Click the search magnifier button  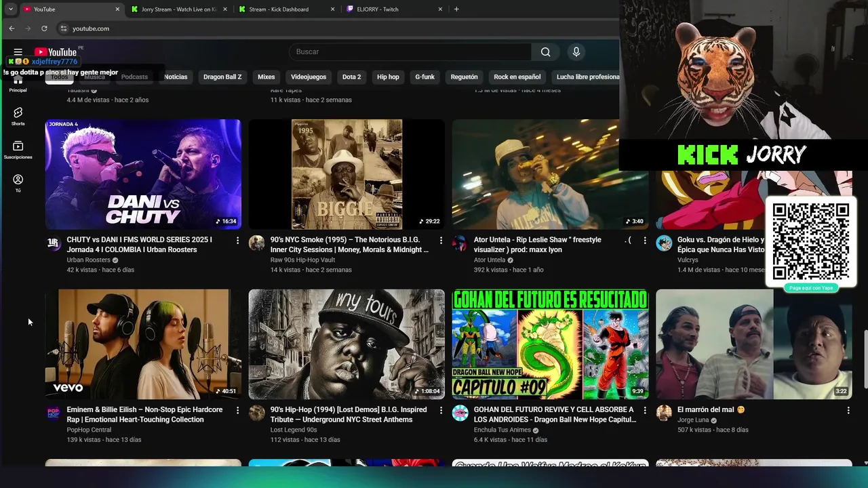(x=545, y=52)
